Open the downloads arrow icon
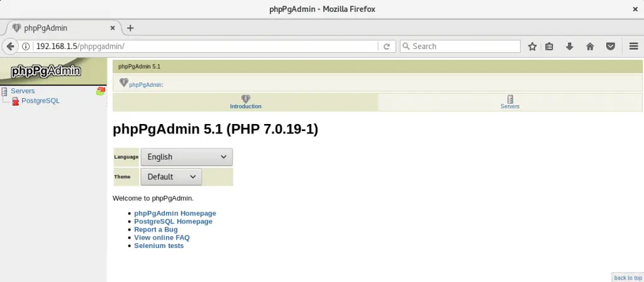 click(x=569, y=47)
